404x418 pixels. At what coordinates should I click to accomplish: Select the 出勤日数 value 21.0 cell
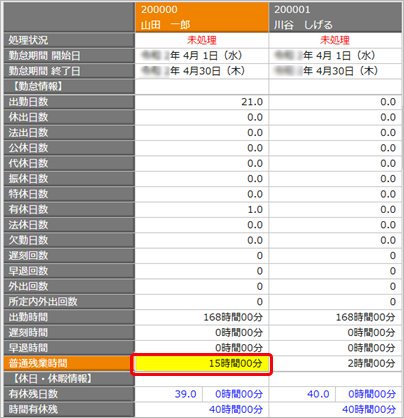click(202, 102)
